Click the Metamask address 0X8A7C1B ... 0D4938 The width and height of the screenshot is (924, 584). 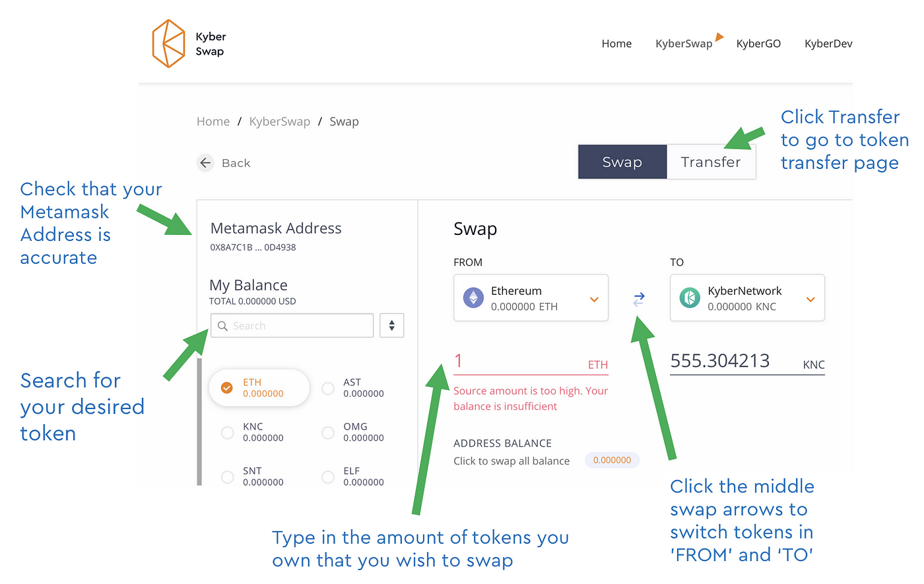[x=253, y=247]
